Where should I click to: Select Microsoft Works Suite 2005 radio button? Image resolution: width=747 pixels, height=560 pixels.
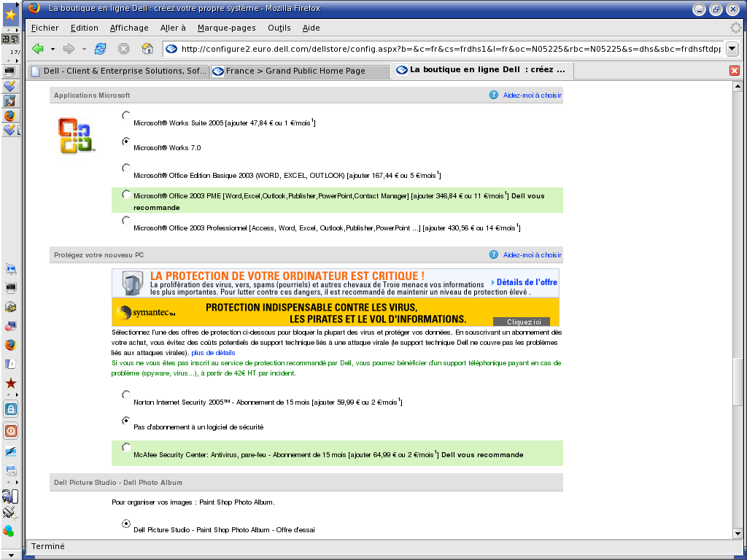point(125,115)
